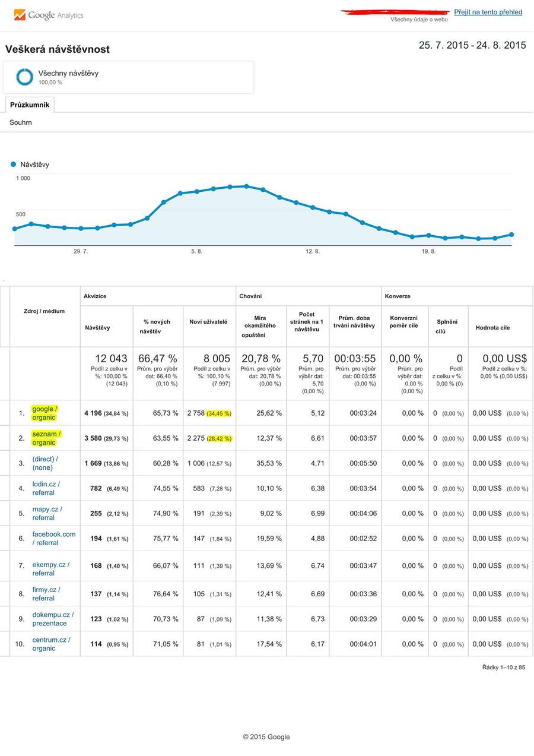Click the highlighted seznam new users share 28,42 %
Image resolution: width=534 pixels, height=756 pixels.
click(x=219, y=438)
